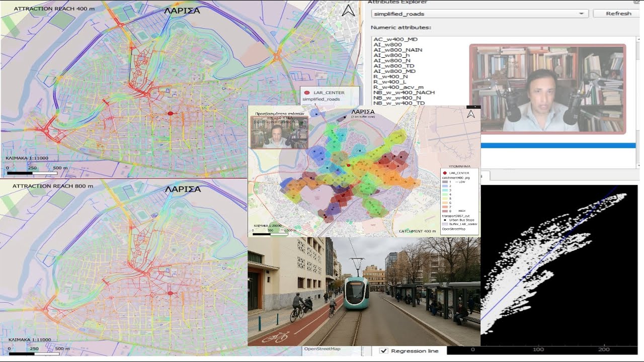Viewport: 644px width, 362px height.
Task: Click the blue highlighted row in attributes list
Action: [x=558, y=146]
